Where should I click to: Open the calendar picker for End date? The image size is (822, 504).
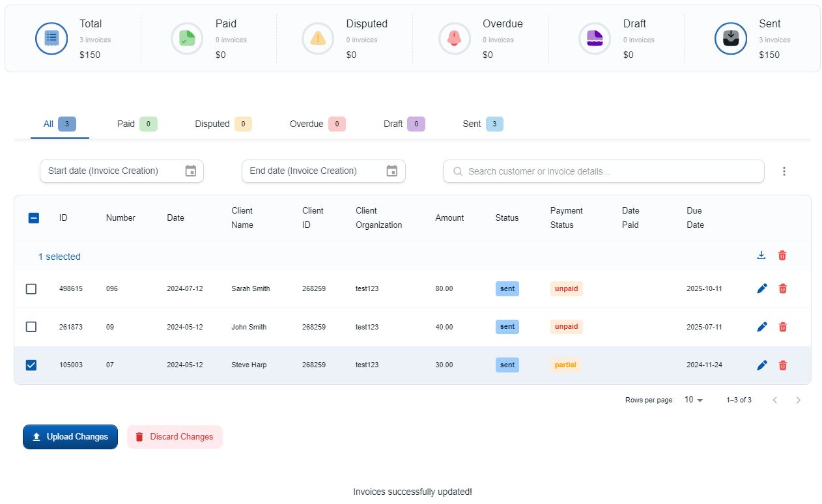pos(391,170)
